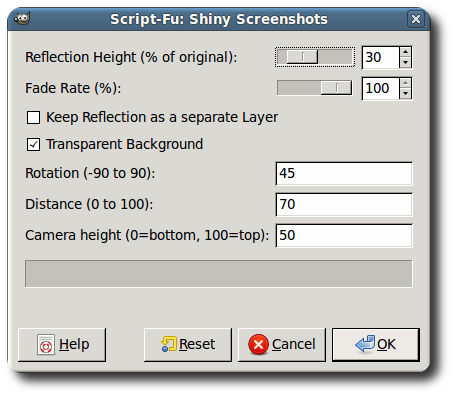Decrease Fade Rate with down arrow
The width and height of the screenshot is (454, 396).
point(405,94)
